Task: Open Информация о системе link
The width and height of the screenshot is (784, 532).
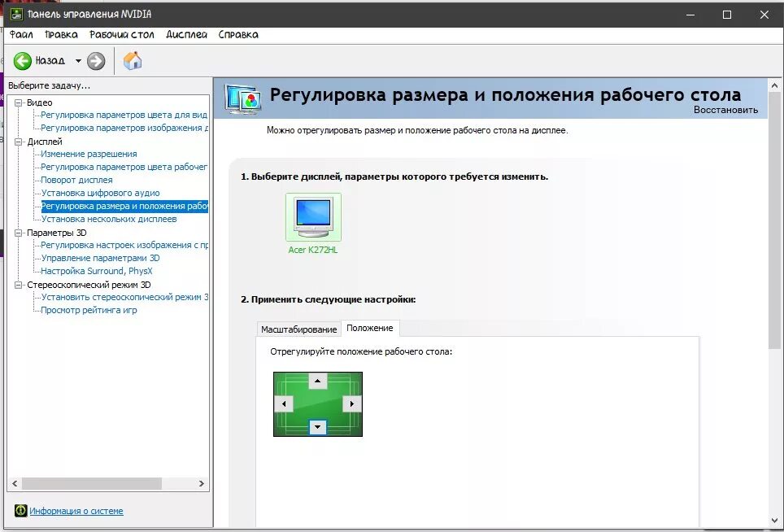Action: pos(76,511)
